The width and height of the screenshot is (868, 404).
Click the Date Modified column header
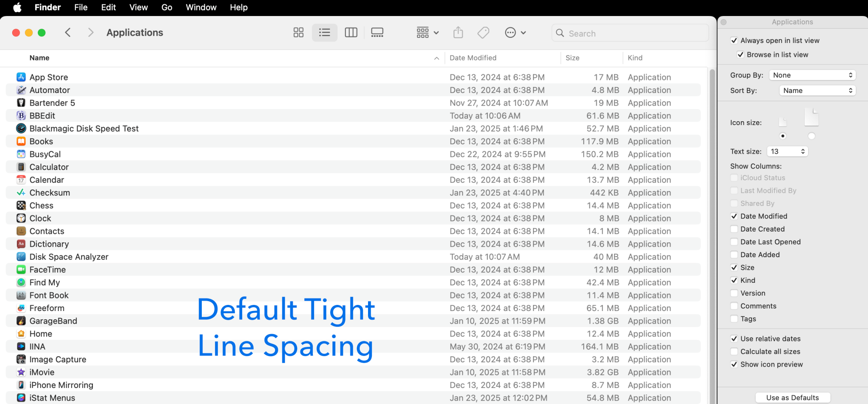(x=473, y=58)
